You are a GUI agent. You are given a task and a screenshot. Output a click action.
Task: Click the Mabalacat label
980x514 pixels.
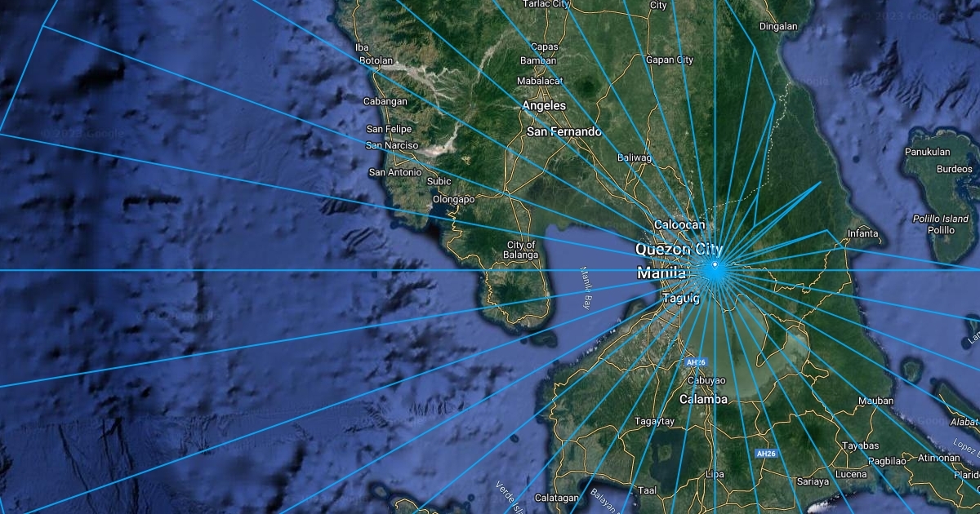click(540, 81)
